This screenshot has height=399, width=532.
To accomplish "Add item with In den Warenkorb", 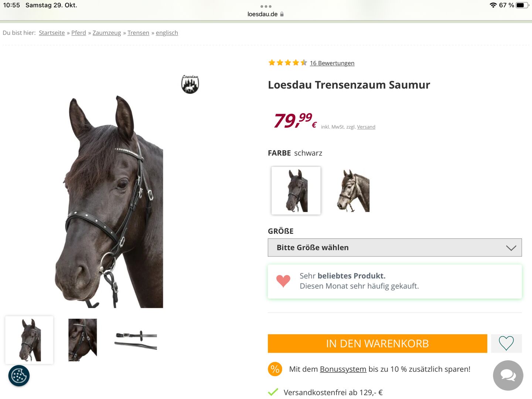I will coord(377,344).
